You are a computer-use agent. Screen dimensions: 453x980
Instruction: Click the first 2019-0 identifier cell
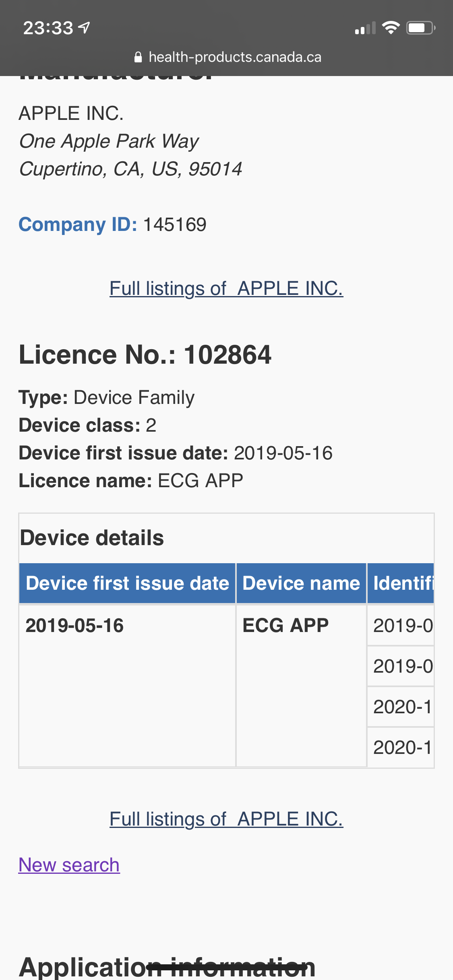coord(403,626)
